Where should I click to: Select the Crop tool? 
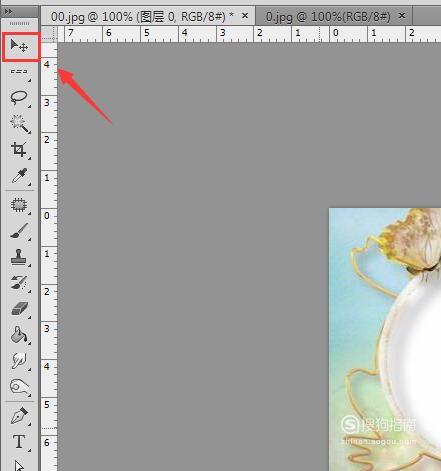click(19, 150)
